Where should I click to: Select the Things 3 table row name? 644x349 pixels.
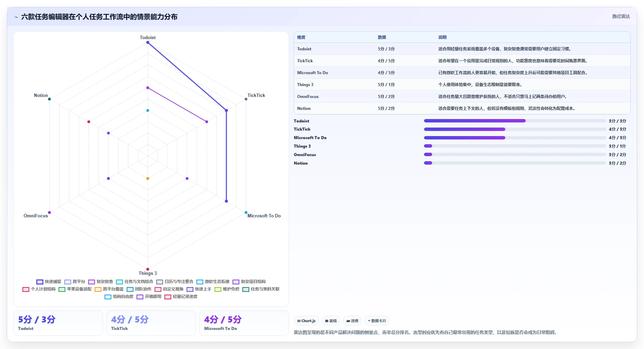pos(305,85)
